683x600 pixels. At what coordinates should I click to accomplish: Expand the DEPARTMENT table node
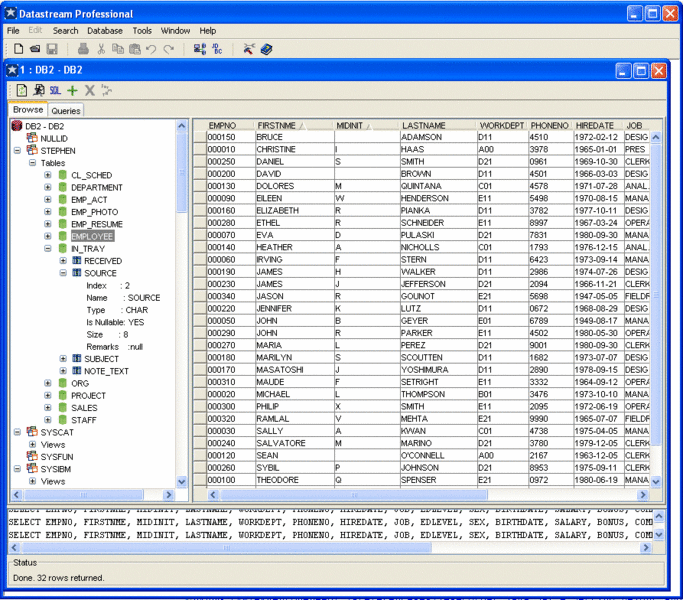[48, 188]
